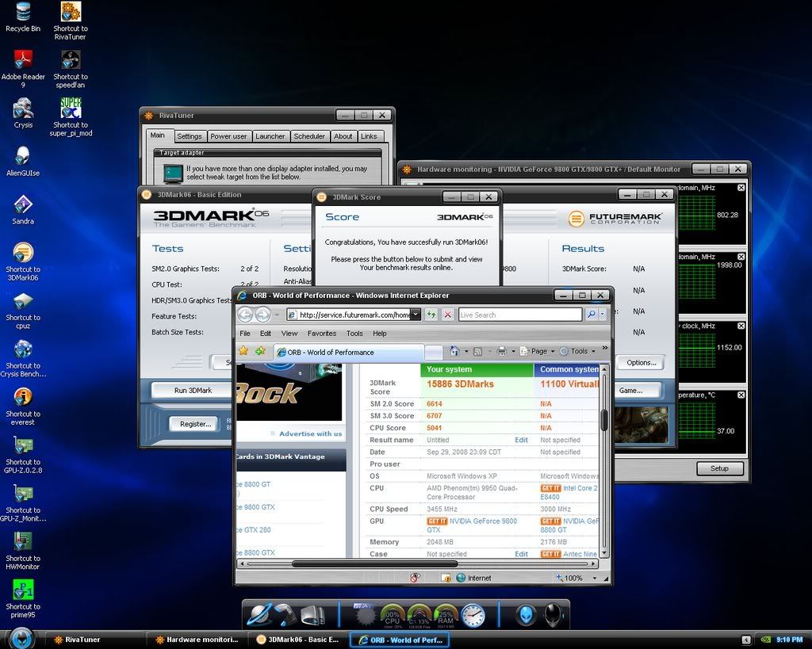Expand the Home button dropdown arrow
812x649 pixels.
(x=466, y=351)
